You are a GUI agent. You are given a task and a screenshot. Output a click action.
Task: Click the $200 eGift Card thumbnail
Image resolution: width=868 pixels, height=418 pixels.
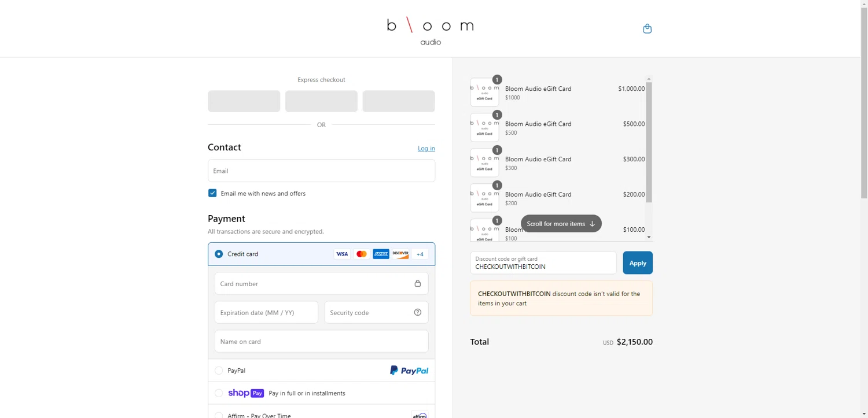tap(484, 198)
